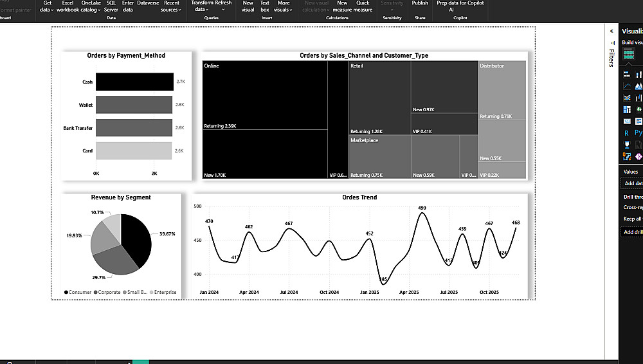Click Prep data for Copilot AI
Screen dimensions: 643x364
(460, 6)
